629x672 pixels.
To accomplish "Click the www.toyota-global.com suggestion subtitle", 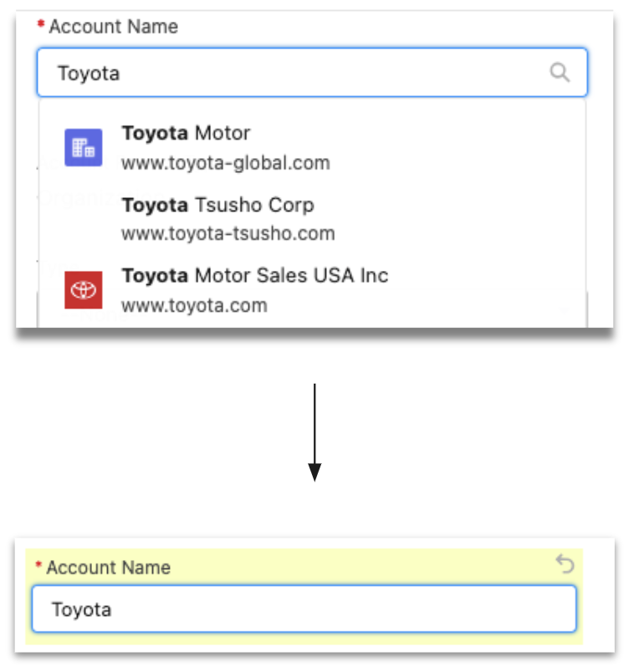I will (x=225, y=162).
